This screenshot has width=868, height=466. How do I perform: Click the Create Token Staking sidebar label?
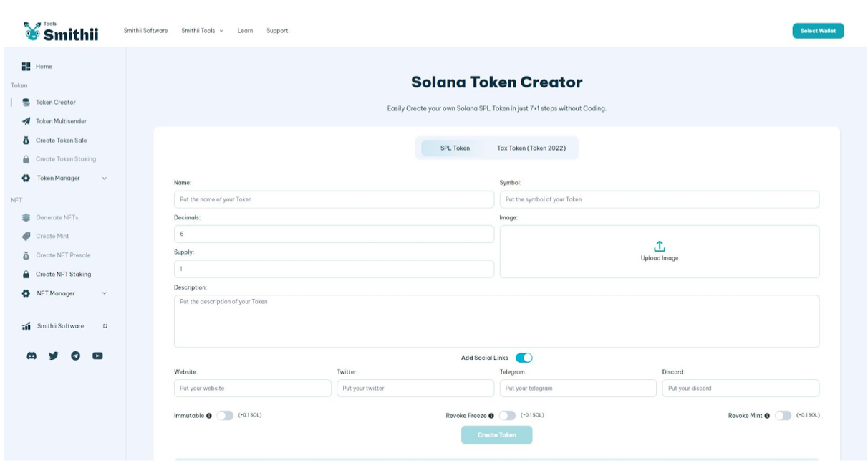(x=66, y=159)
